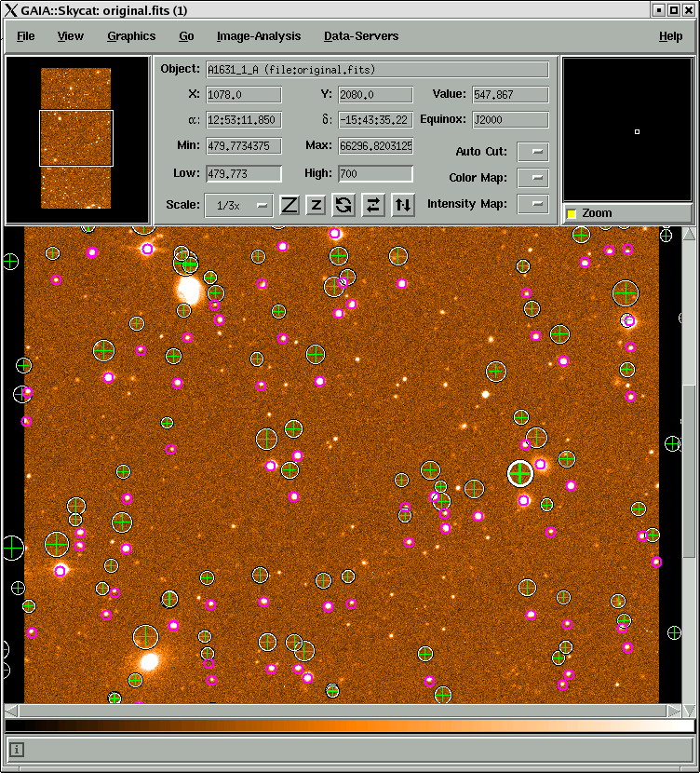Open the Auto Cut dropdown
This screenshot has width=700, height=773.
[x=533, y=152]
